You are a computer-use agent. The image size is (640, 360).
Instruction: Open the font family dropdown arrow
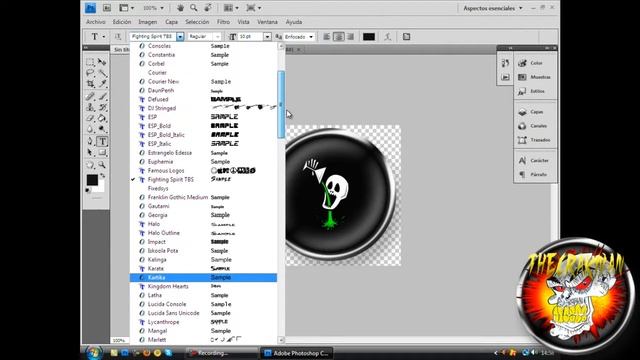(180, 37)
